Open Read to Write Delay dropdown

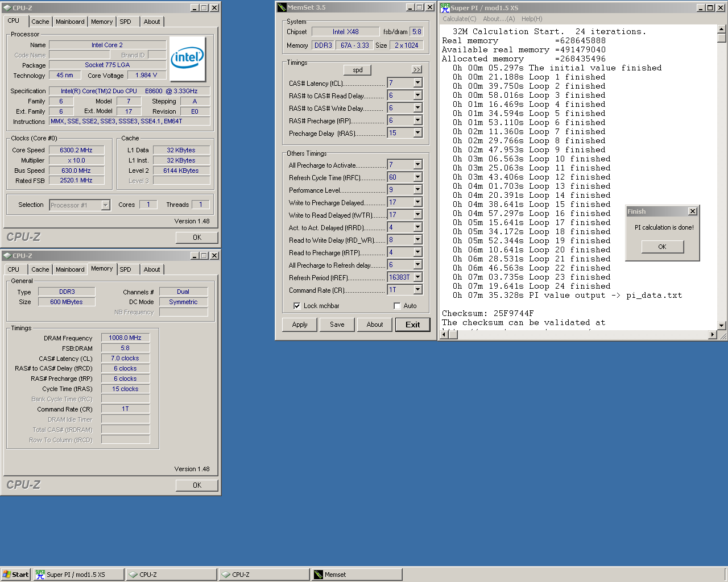[x=417, y=240]
